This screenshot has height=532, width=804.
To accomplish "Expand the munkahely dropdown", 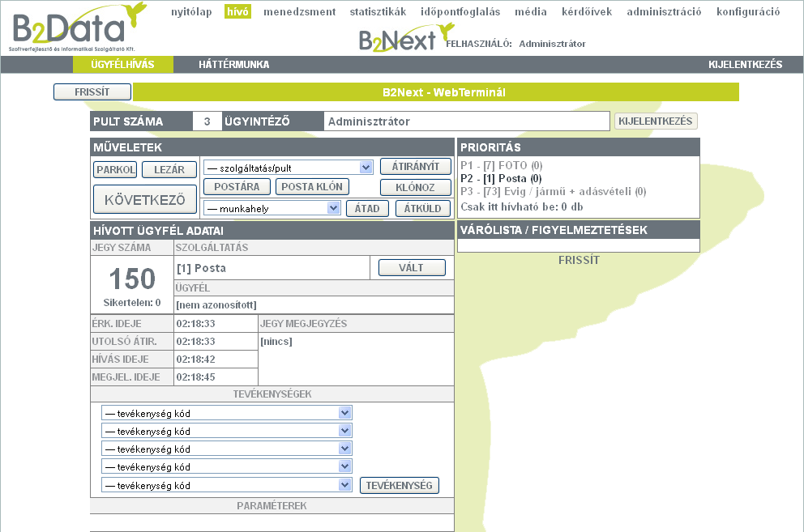I will tap(272, 208).
